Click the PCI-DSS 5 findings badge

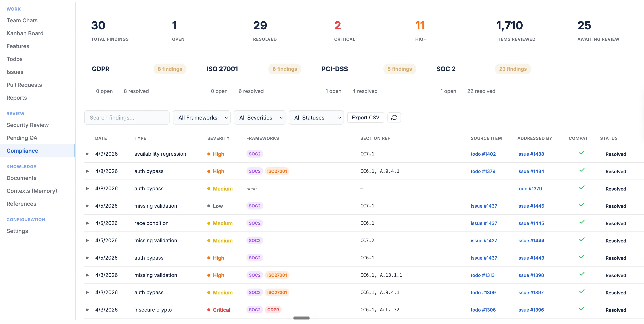[399, 69]
